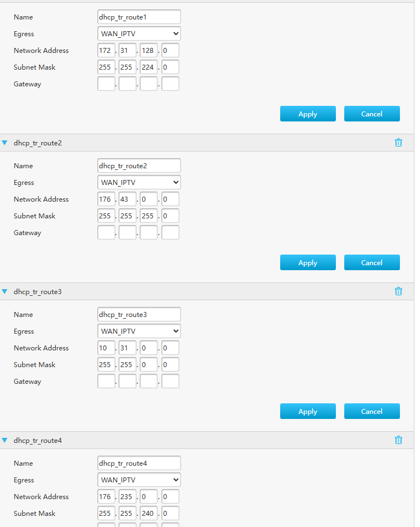Click route3 Network Address first octet 10
The height and width of the screenshot is (527, 420).
click(106, 348)
